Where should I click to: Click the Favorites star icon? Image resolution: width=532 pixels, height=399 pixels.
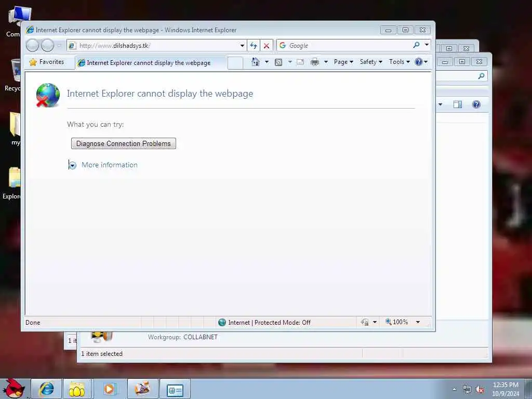tap(33, 62)
